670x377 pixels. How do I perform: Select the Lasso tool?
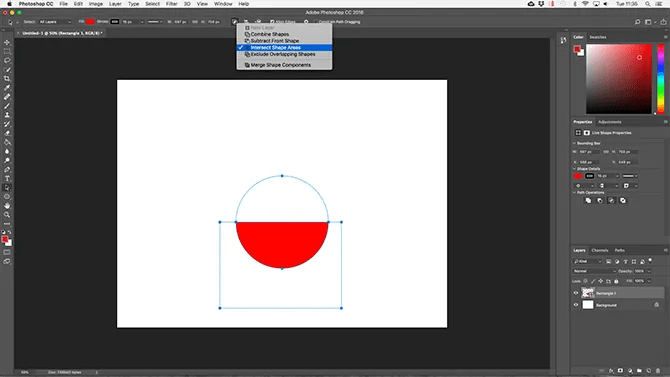click(7, 60)
